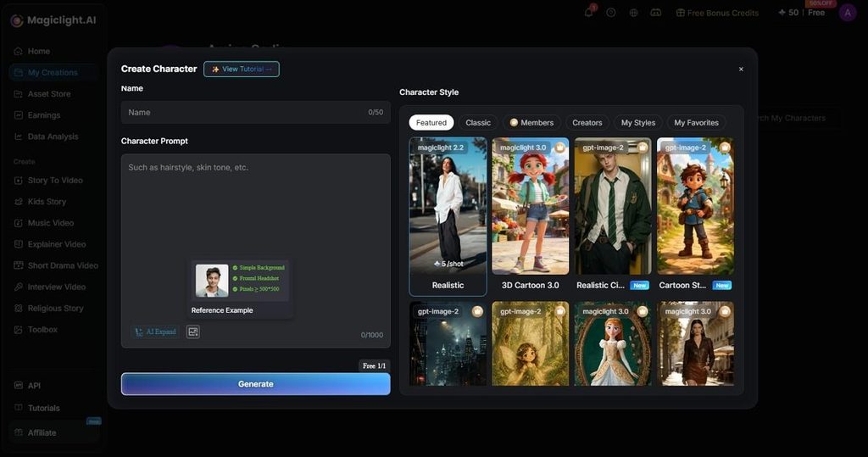The height and width of the screenshot is (457, 868).
Task: Click the Reference Example headshot image
Action: pyautogui.click(x=212, y=281)
